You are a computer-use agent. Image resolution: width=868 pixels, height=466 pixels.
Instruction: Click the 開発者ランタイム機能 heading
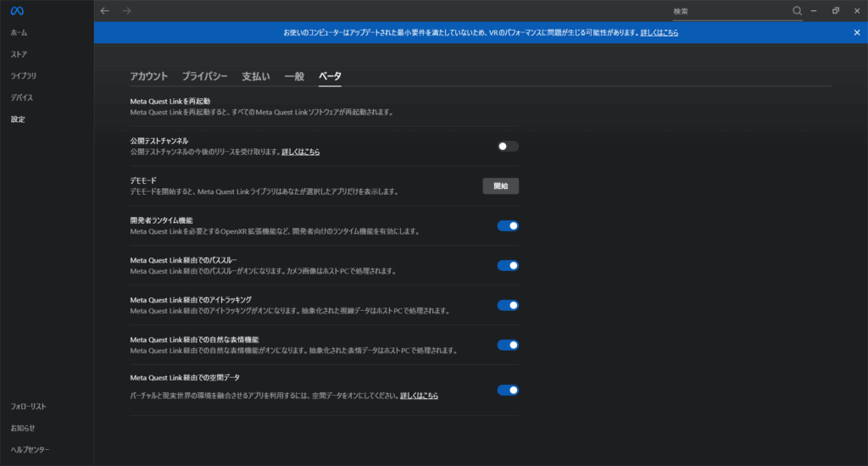pyautogui.click(x=162, y=220)
